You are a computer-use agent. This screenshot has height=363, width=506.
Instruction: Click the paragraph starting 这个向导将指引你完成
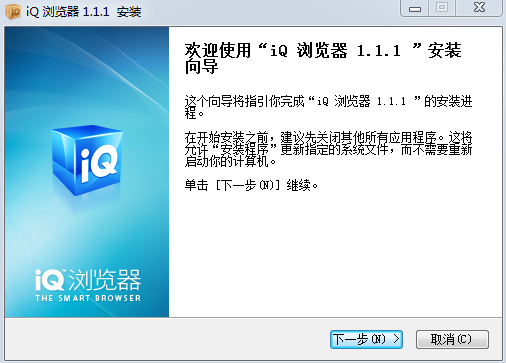pos(328,107)
